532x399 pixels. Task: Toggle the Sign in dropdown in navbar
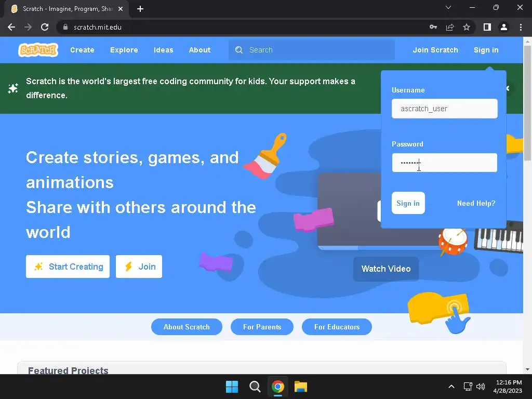coord(486,50)
